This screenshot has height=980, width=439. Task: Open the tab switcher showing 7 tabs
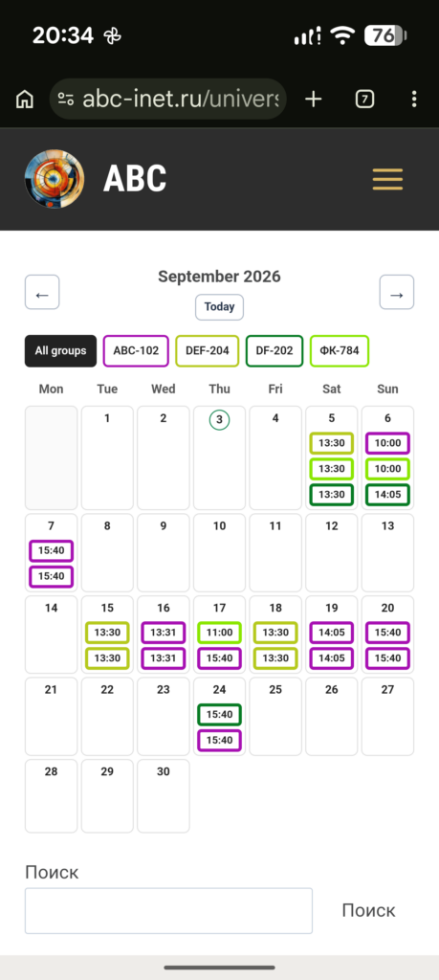[x=364, y=99]
